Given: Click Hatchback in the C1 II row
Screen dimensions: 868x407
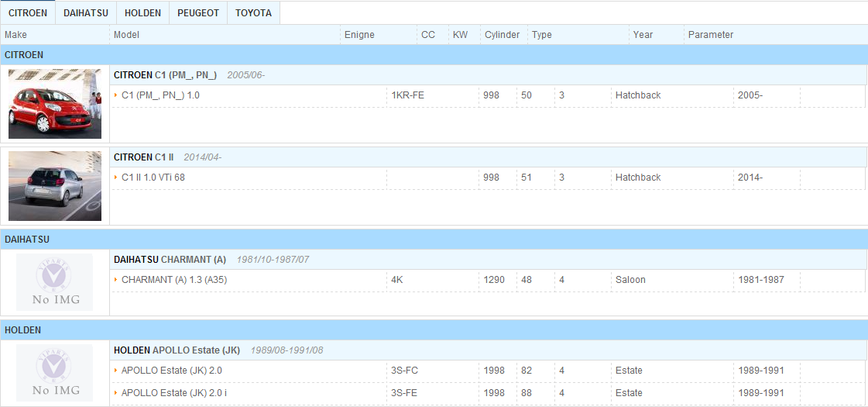Looking at the screenshot, I should pos(638,178).
